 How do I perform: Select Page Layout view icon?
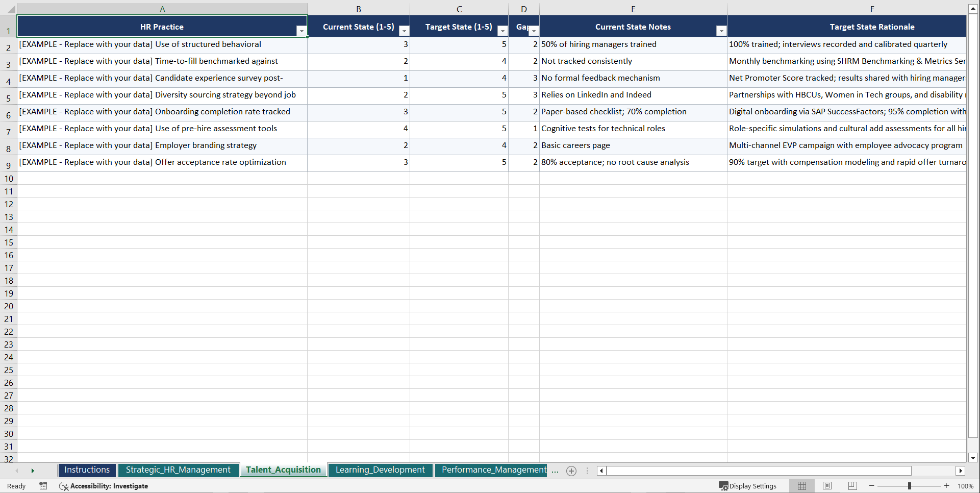pos(827,486)
